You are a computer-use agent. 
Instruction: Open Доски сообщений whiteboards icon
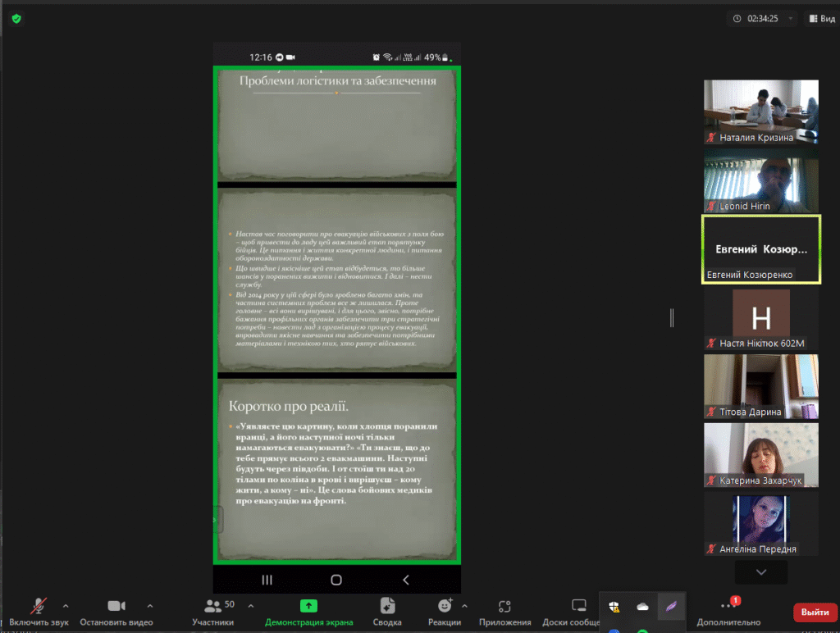(x=578, y=606)
